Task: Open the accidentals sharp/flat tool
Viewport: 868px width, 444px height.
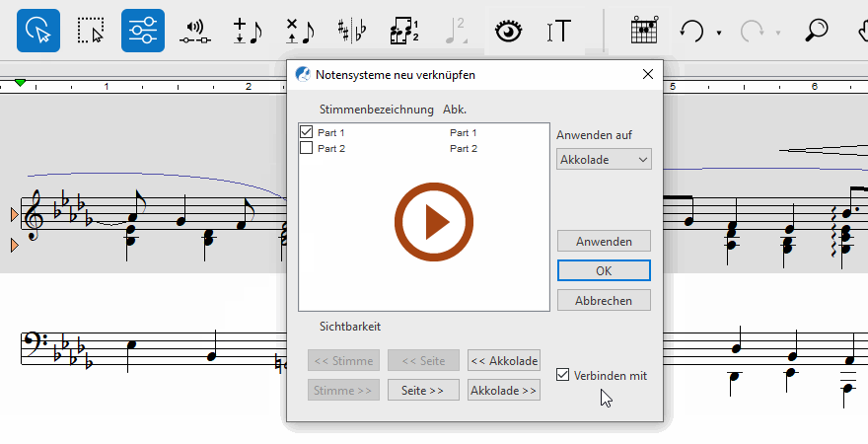Action: coord(351,32)
